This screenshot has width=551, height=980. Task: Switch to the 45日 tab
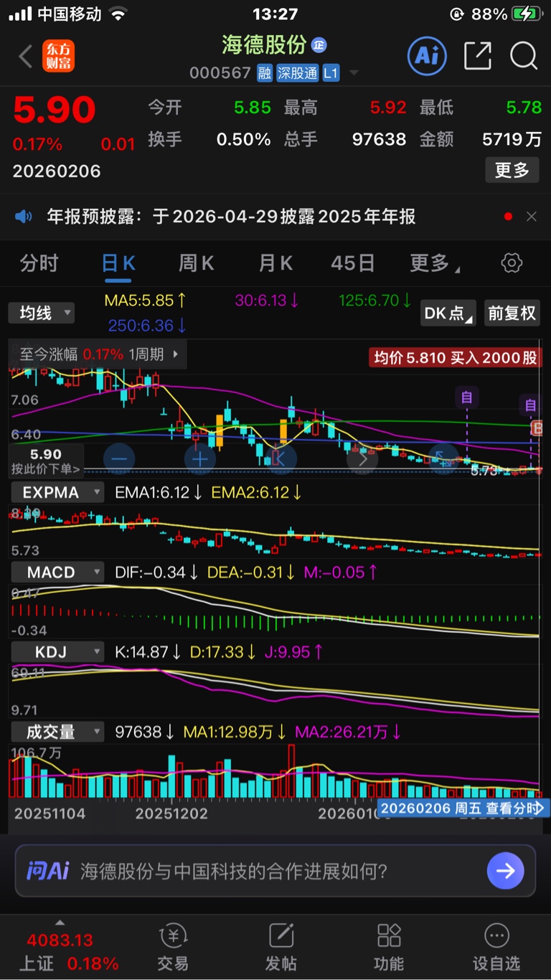pyautogui.click(x=352, y=263)
